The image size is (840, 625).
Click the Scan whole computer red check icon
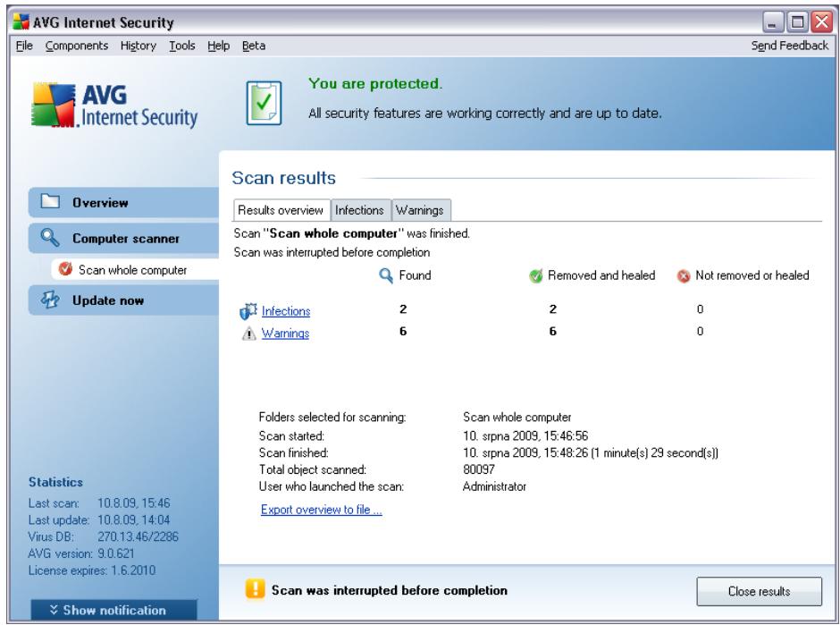pyautogui.click(x=65, y=268)
